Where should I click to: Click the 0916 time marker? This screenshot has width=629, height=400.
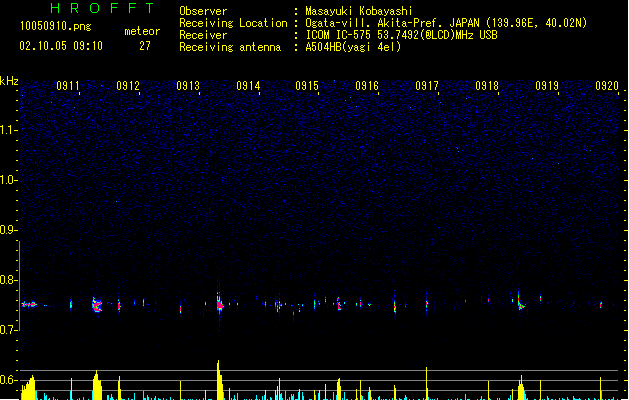(367, 86)
